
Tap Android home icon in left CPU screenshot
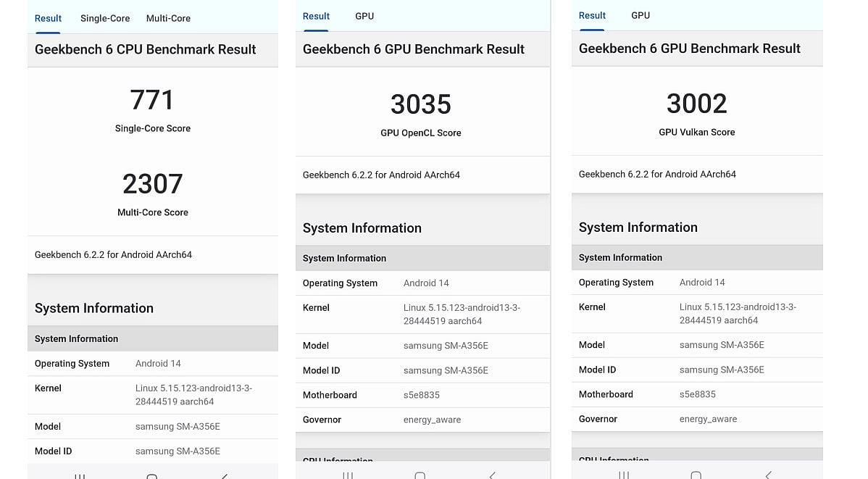point(152,476)
